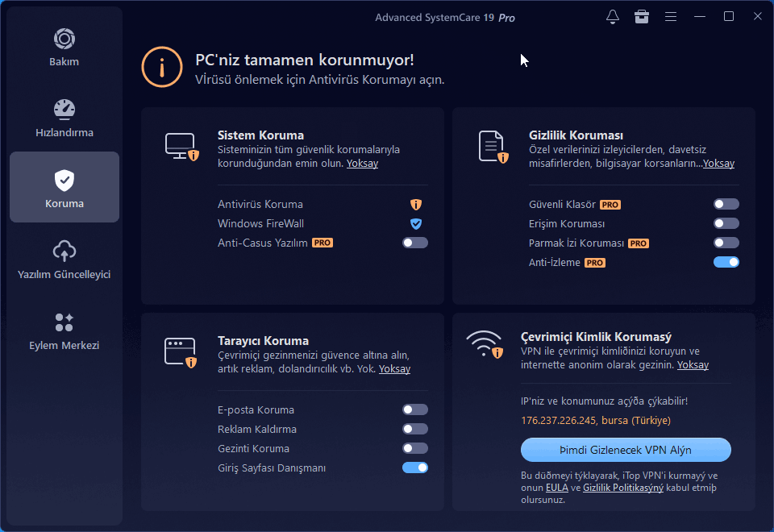Viewport: 774px width, 532px height.
Task: Click the Windows FireWall label
Action: [x=260, y=223]
